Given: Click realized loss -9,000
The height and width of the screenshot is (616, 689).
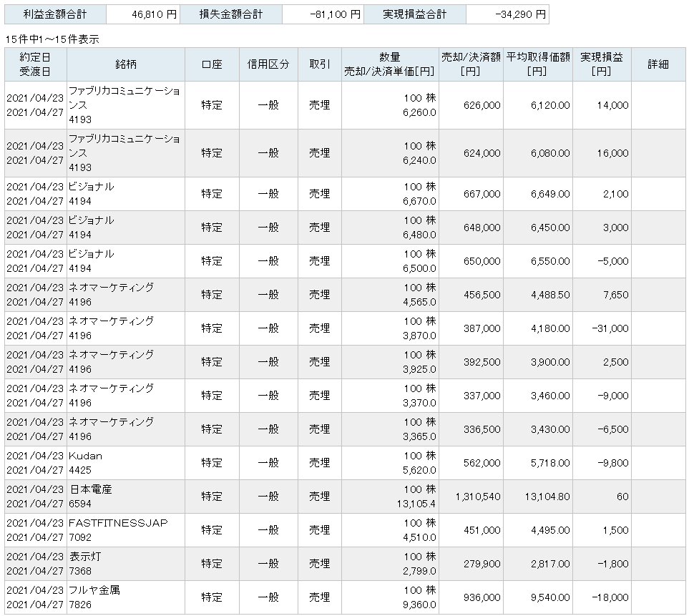Looking at the screenshot, I should pos(613,396).
